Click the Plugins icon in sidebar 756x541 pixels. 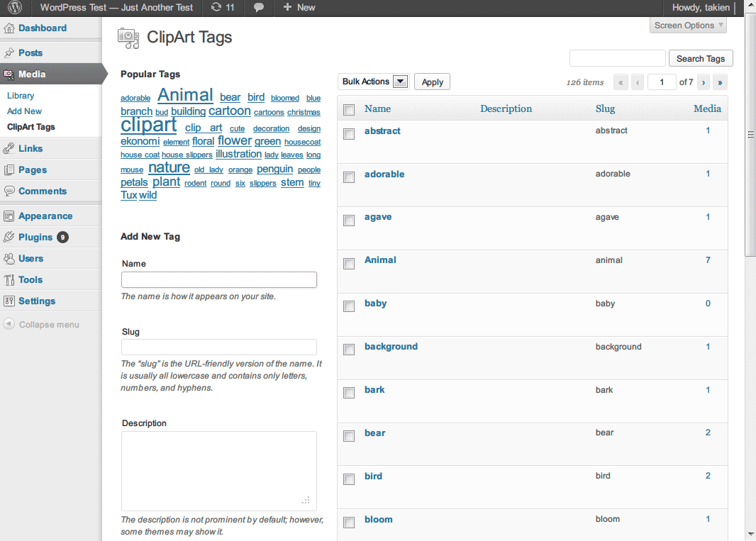click(9, 238)
